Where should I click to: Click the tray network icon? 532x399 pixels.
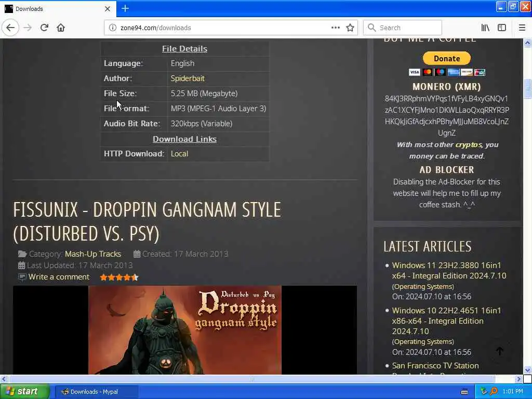click(x=484, y=392)
